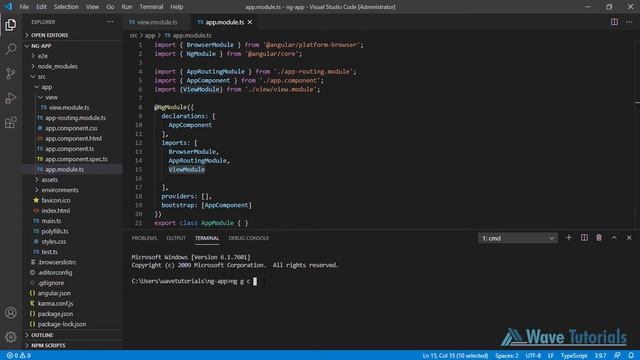Open view.module.ts in the file tree
This screenshot has width=640, height=360.
[69, 107]
